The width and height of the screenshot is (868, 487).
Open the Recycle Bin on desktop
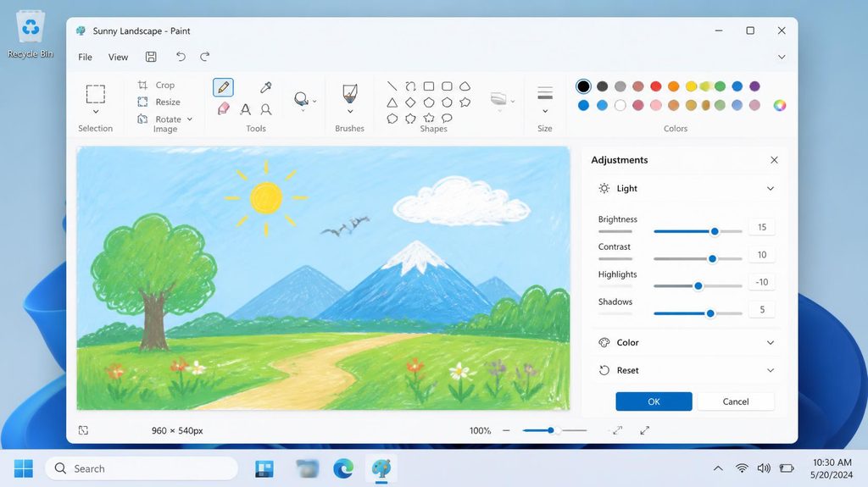tap(31, 35)
